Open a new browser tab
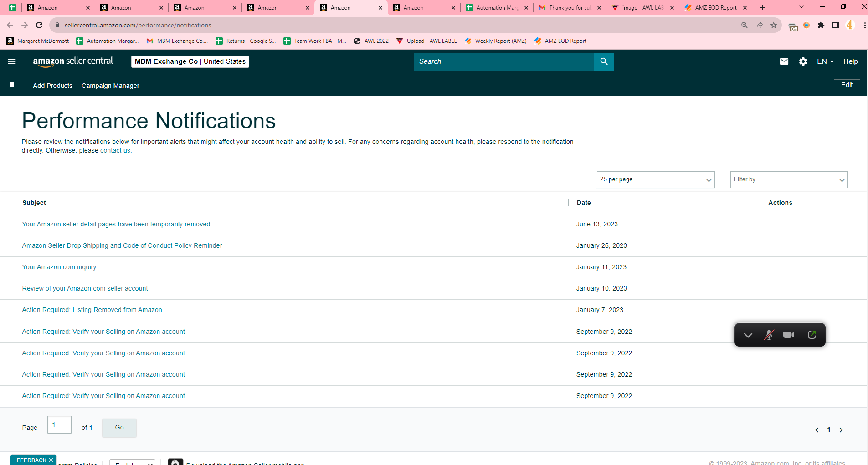868x465 pixels. (x=762, y=8)
